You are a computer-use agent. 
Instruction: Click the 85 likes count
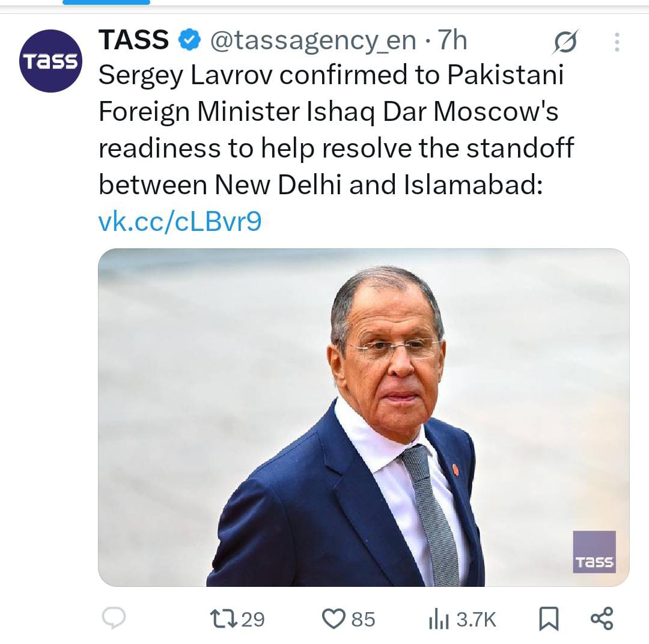(363, 619)
